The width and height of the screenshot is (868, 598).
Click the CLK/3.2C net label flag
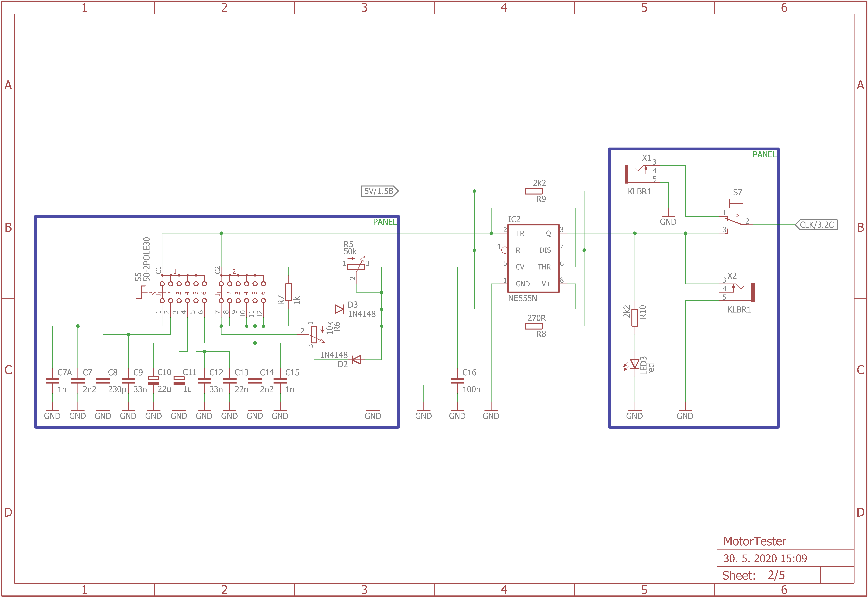coord(816,225)
